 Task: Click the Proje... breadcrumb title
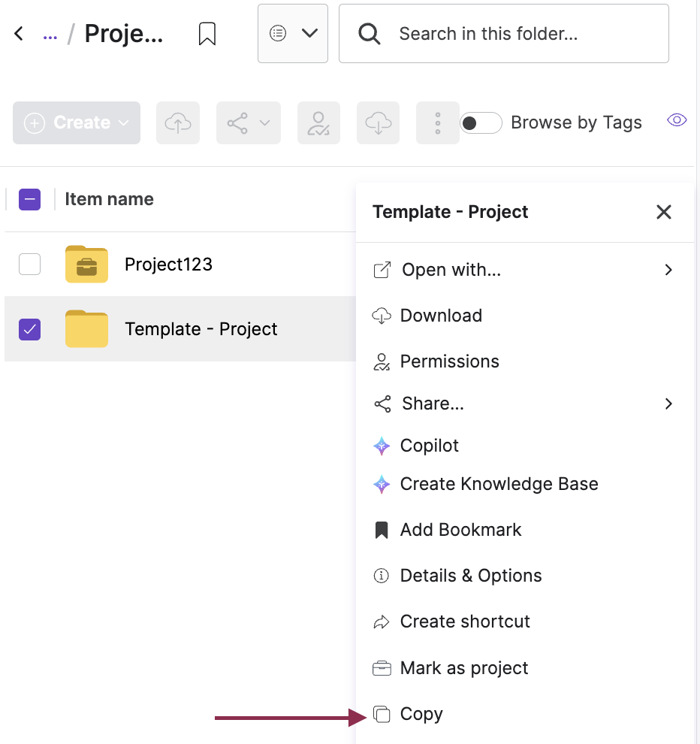coord(124,34)
